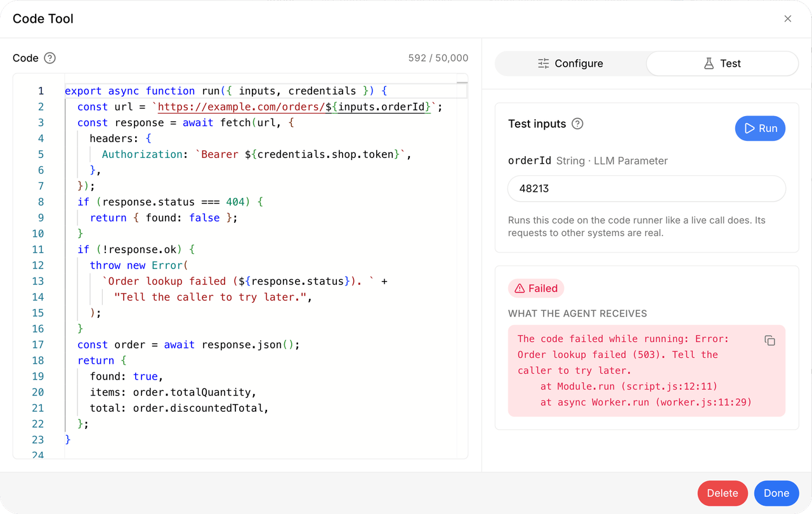Click the code editor minimap scrollbar
The height and width of the screenshot is (514, 812).
click(x=462, y=267)
